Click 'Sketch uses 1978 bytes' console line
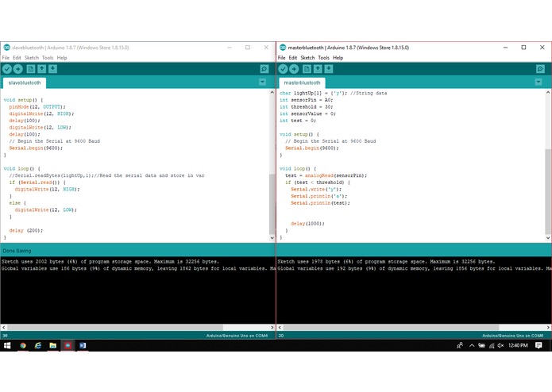The height and width of the screenshot is (392, 552). (386, 262)
